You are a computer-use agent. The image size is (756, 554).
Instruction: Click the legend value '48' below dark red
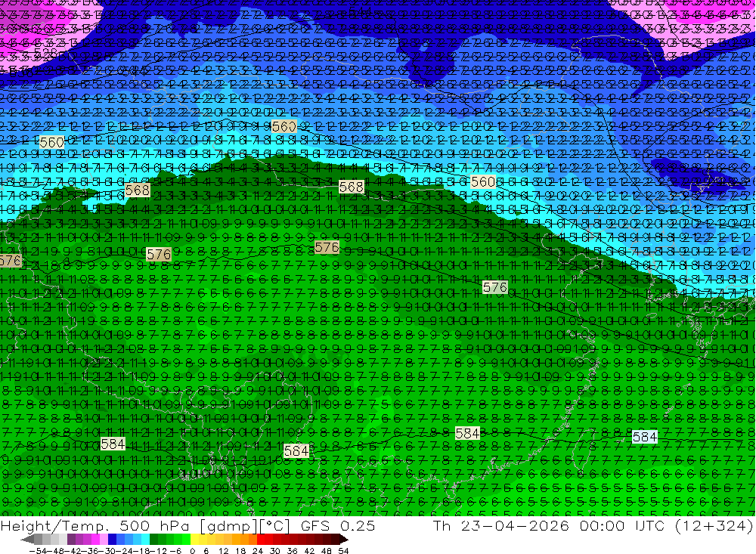point(327,551)
